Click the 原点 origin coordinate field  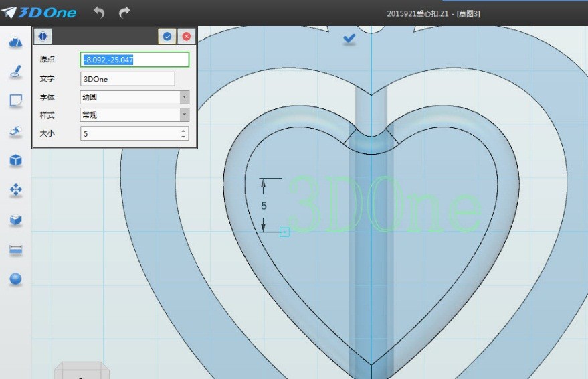pos(134,60)
